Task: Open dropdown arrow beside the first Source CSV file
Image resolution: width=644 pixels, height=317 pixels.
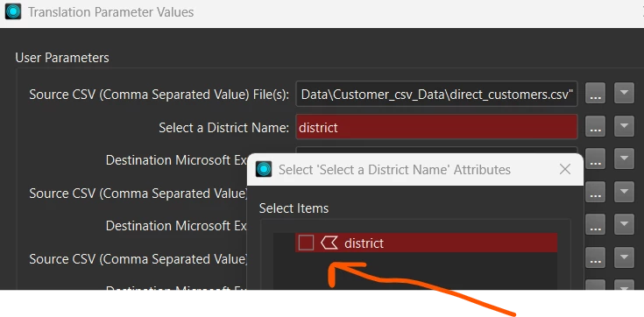Action: 624,94
